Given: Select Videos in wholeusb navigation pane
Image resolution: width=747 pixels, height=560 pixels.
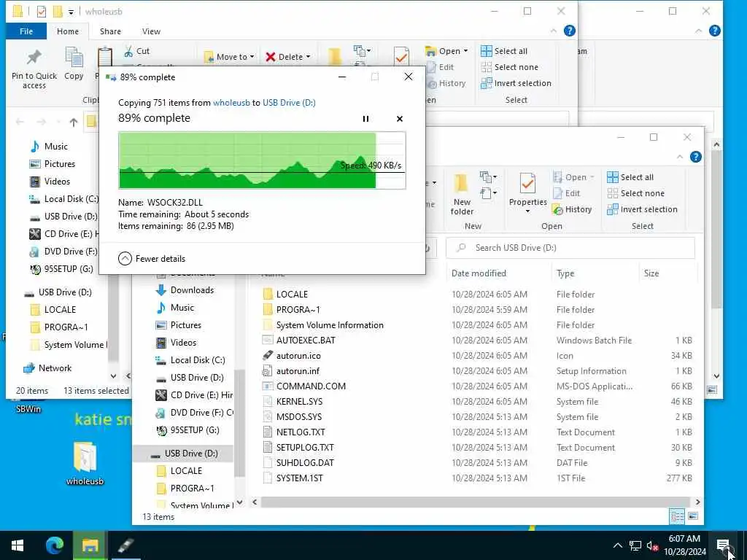Looking at the screenshot, I should (x=50, y=182).
